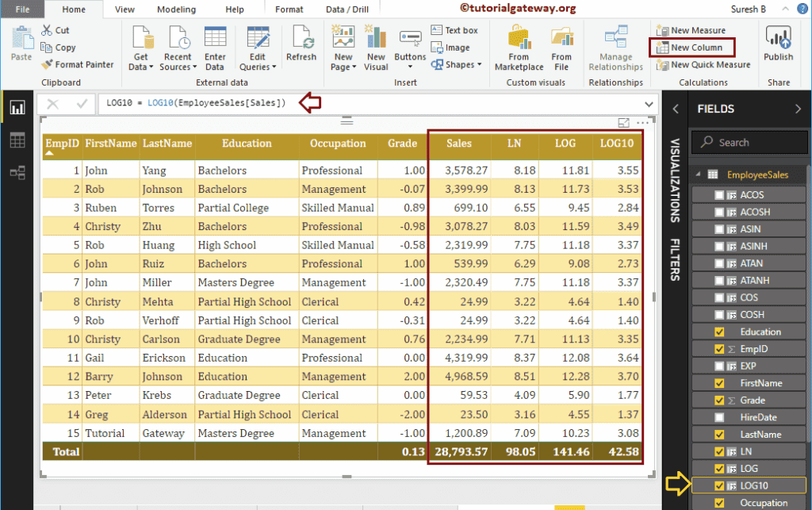Click inside the Search field of Fields pane
This screenshot has width=812, height=510.
[x=749, y=142]
